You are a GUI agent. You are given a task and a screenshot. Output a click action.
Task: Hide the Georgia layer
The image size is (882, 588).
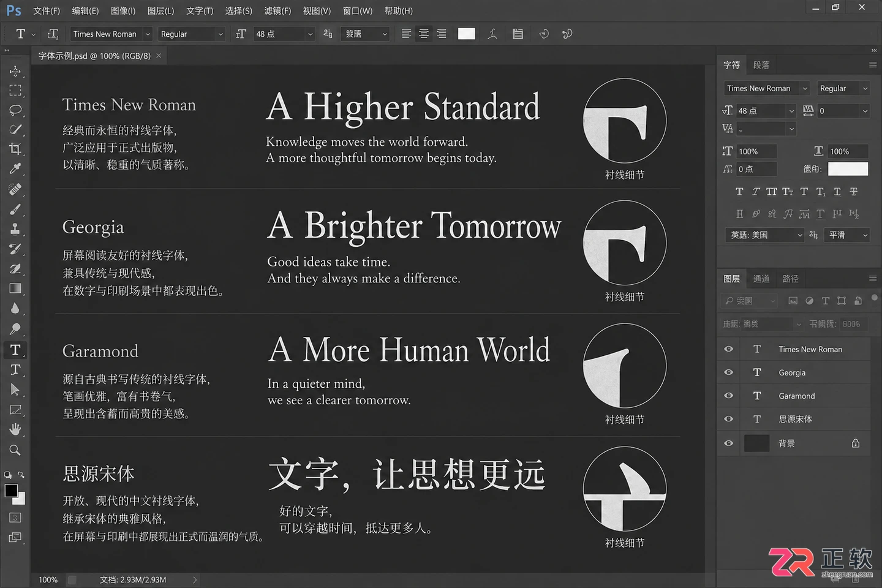[x=728, y=372]
